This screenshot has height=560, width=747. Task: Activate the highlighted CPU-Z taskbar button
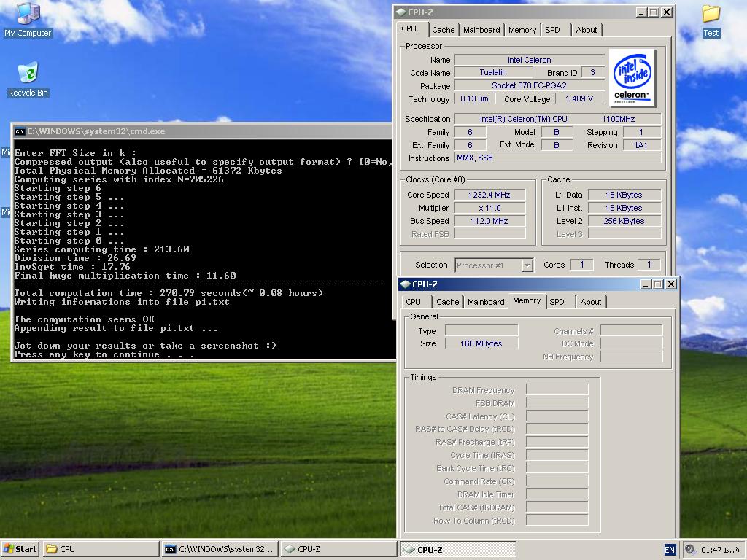pos(457,549)
